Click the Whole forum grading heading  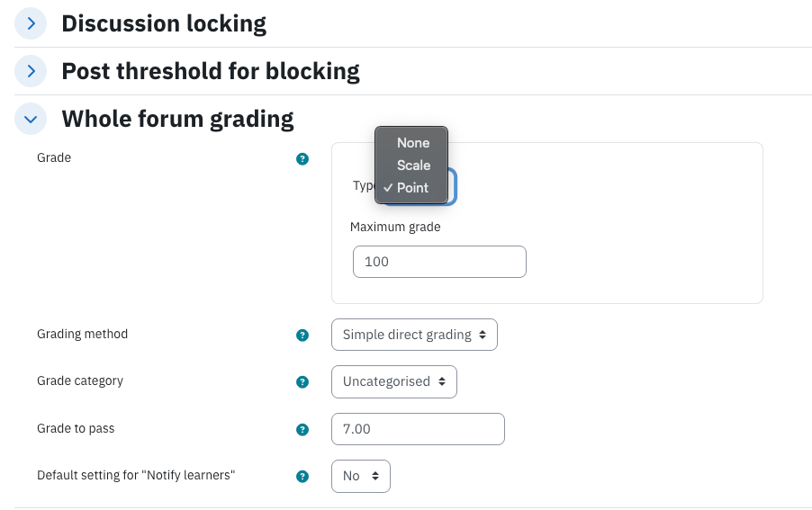click(x=177, y=120)
